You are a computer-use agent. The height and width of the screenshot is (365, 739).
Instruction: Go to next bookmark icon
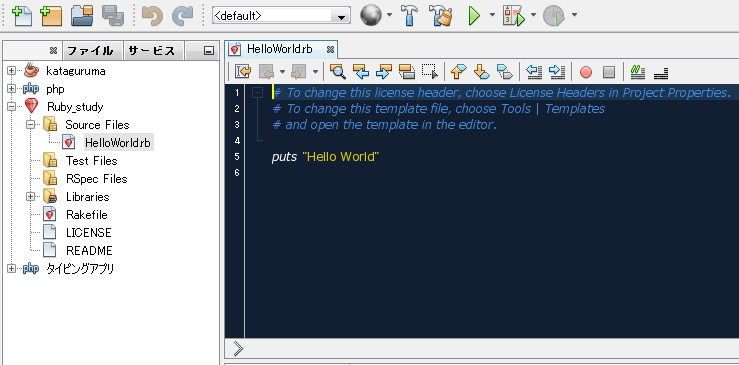pyautogui.click(x=481, y=72)
